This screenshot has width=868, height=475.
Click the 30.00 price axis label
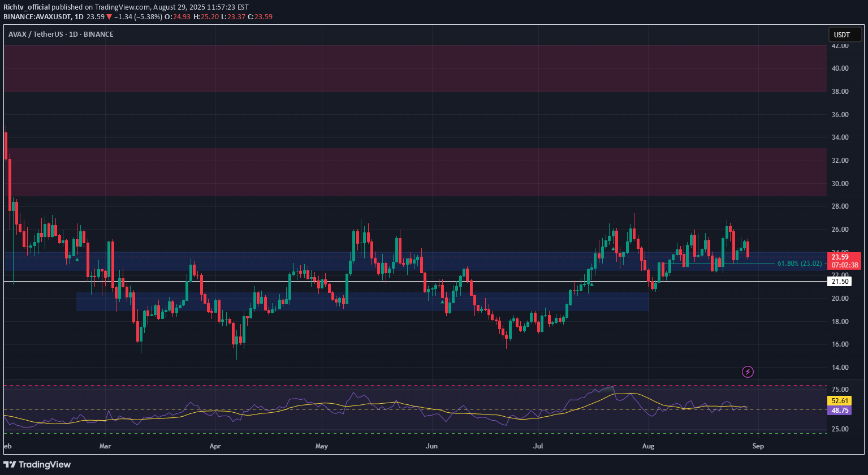(x=840, y=184)
